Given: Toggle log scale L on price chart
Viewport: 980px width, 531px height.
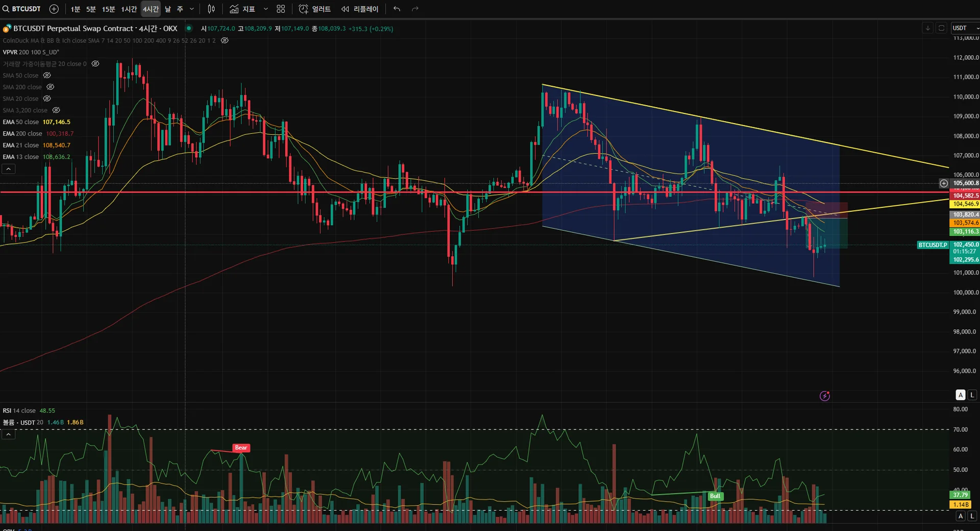Looking at the screenshot, I should (972, 395).
